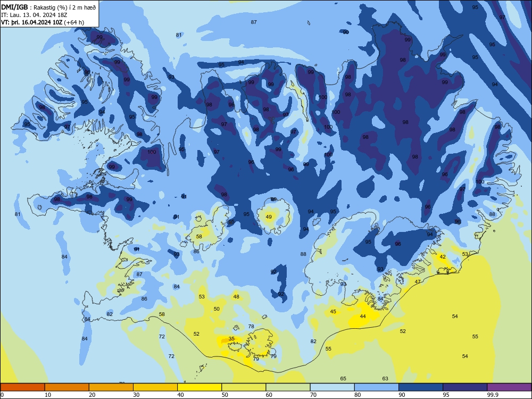Viewport: 532px width, 399px height.
Task: Click the 'VT: þri. 16.04.2024 10Z (+64 h)' line
Action: (43, 22)
